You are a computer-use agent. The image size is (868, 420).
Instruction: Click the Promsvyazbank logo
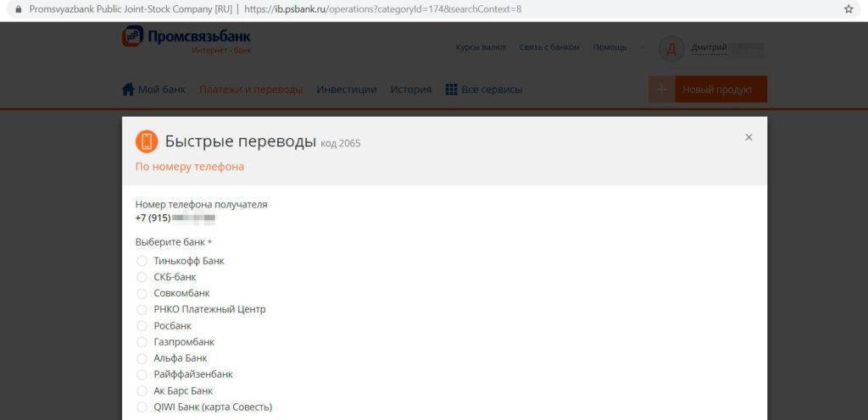[186, 39]
